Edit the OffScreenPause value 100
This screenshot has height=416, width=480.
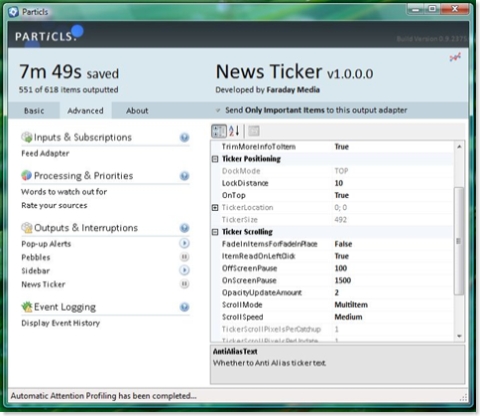[x=341, y=268]
